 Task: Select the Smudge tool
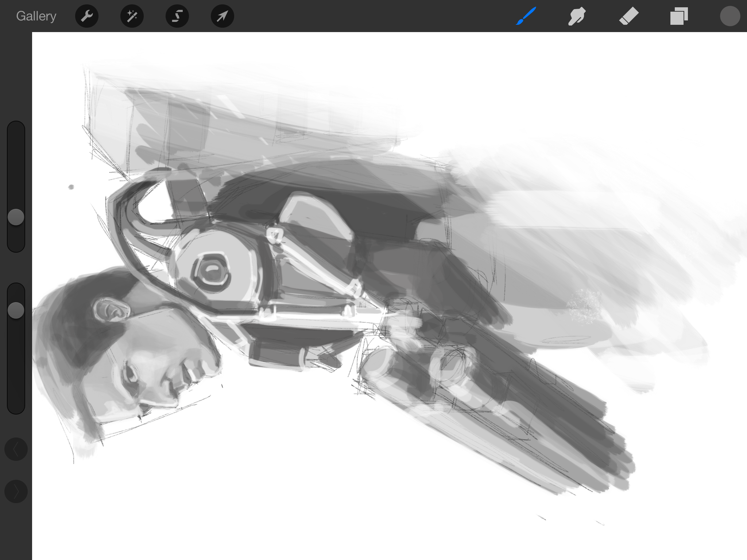(577, 16)
